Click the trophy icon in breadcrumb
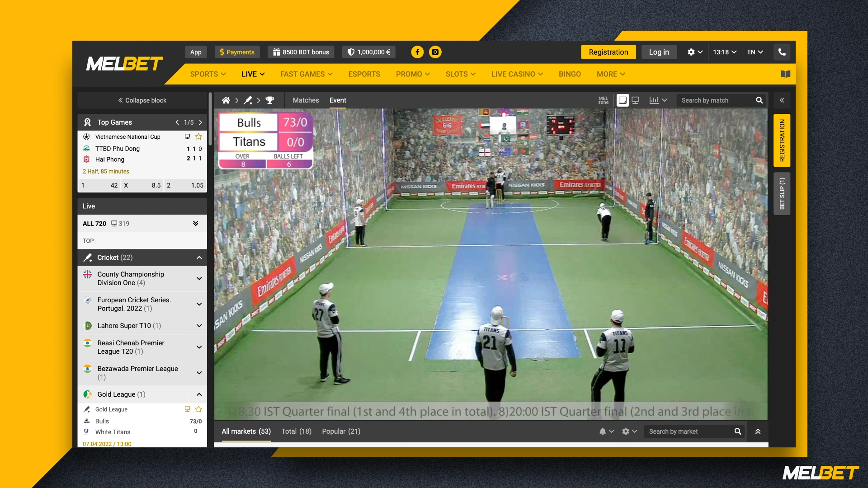Image resolution: width=868 pixels, height=488 pixels. pyautogui.click(x=270, y=100)
